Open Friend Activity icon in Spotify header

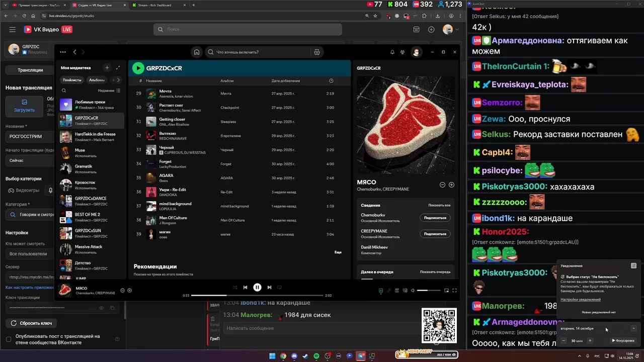pos(403,52)
